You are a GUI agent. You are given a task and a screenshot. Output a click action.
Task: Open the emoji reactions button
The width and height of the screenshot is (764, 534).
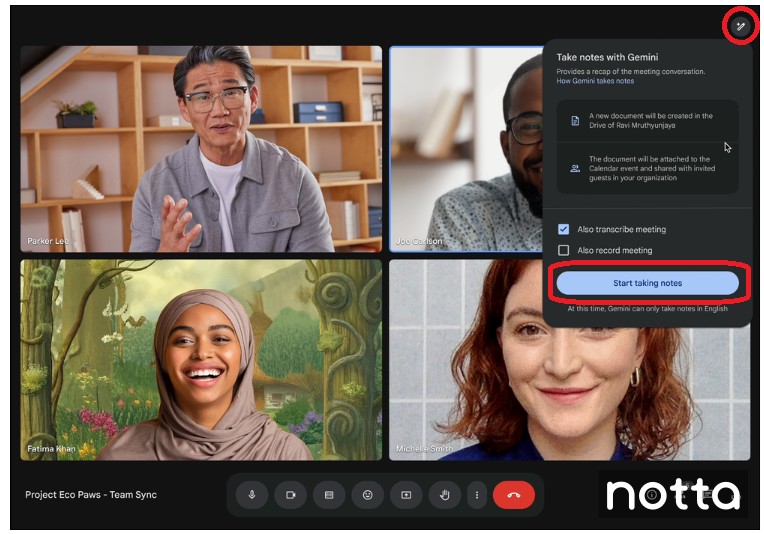point(367,494)
